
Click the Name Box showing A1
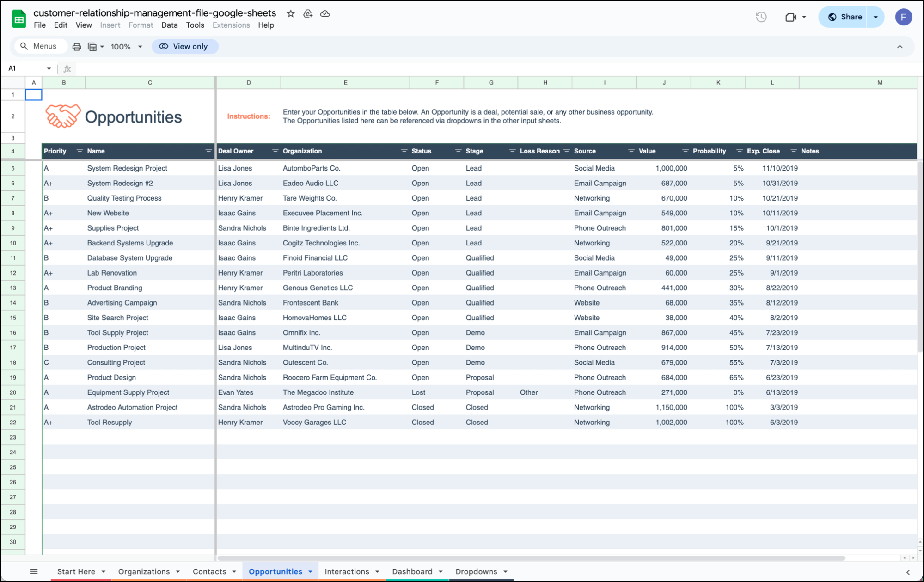27,68
